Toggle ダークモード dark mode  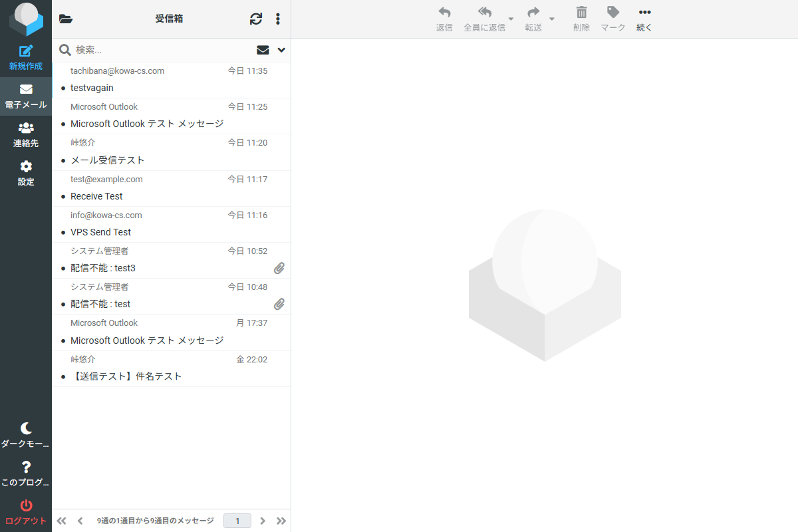[26, 434]
